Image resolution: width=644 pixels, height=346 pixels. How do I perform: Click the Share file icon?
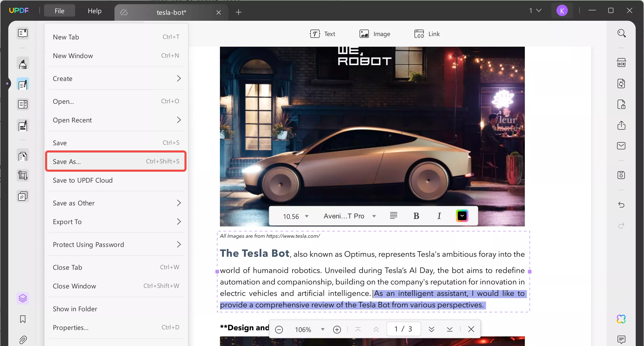click(x=621, y=125)
